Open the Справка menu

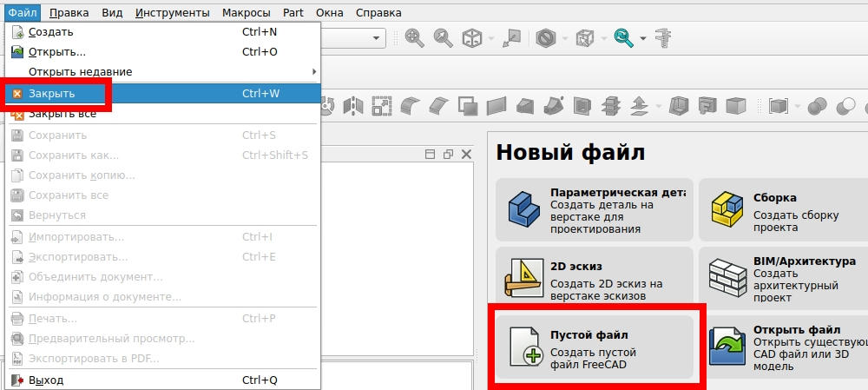378,12
